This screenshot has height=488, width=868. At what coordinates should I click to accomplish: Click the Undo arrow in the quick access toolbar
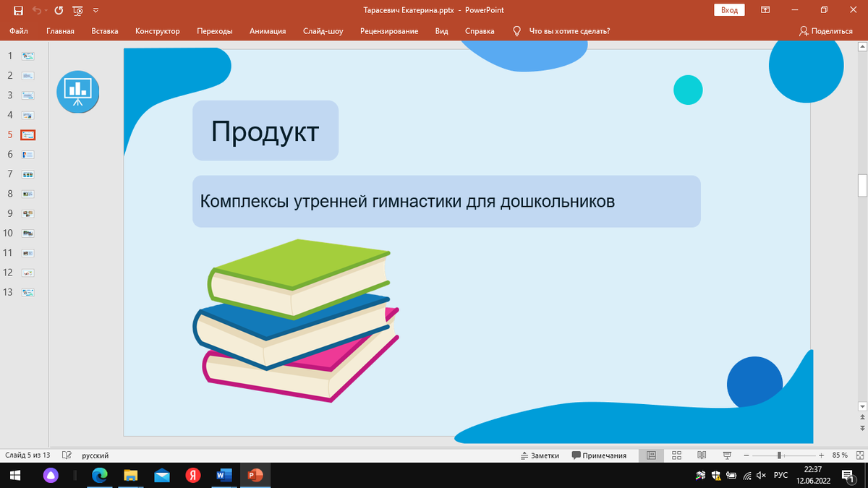[x=38, y=10]
